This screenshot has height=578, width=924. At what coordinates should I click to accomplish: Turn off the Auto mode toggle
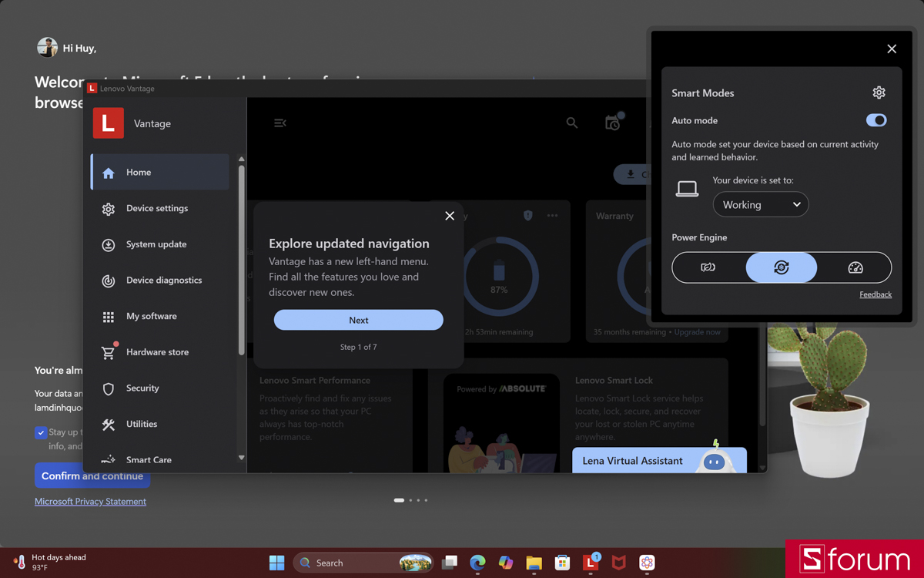[x=876, y=120]
